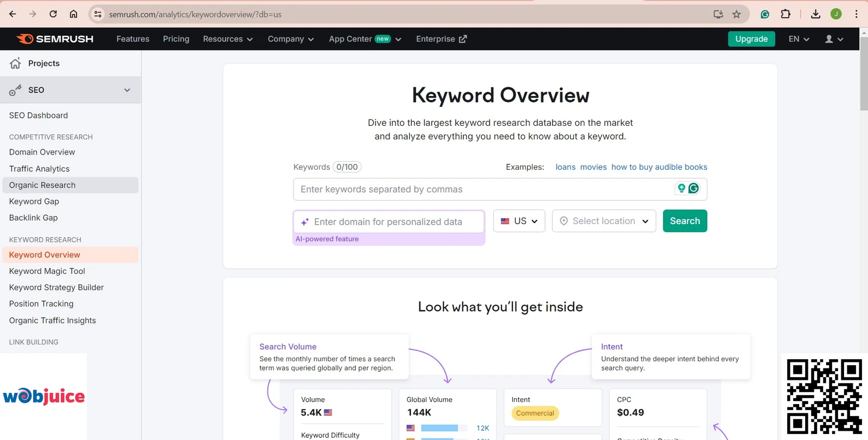
Task: Expand the Company menu
Action: click(291, 39)
